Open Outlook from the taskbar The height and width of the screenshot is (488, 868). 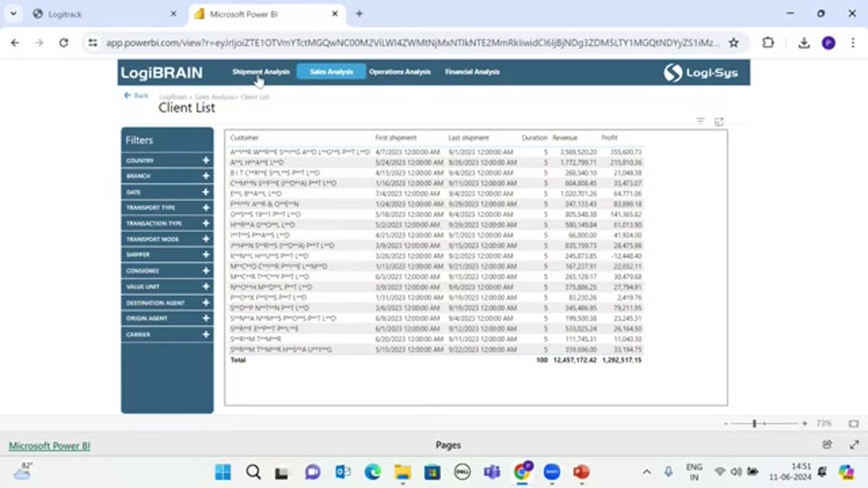[343, 472]
